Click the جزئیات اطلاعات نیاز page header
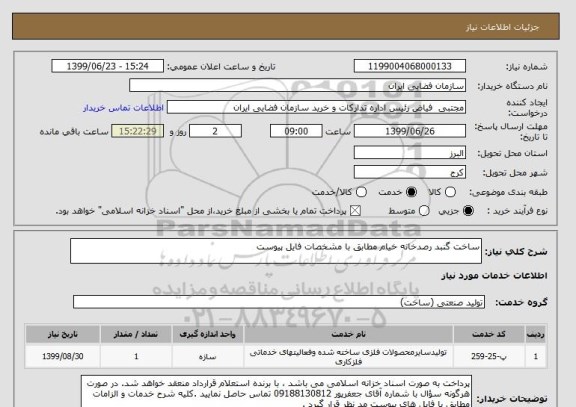Screen dimensions: 576x407 pyautogui.click(x=502, y=27)
